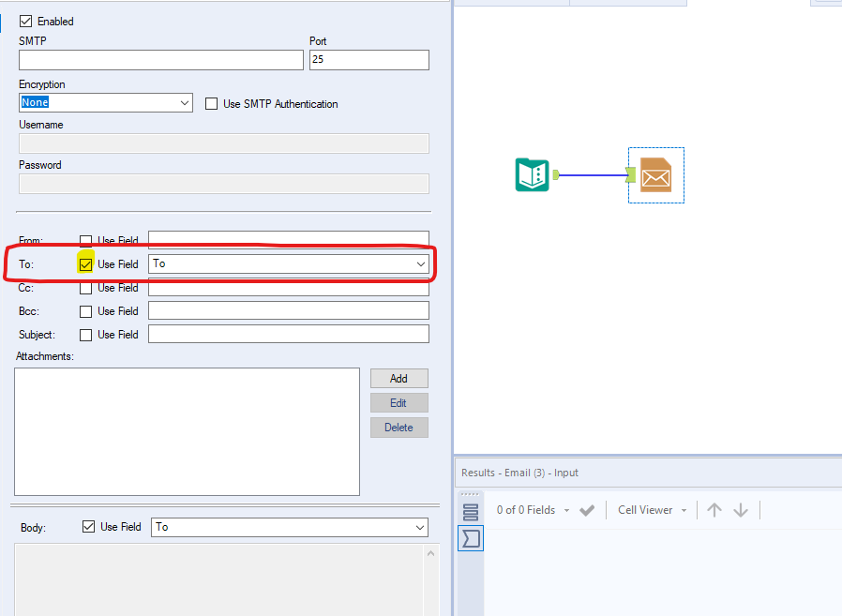Open the To field dropdown

[x=421, y=263]
